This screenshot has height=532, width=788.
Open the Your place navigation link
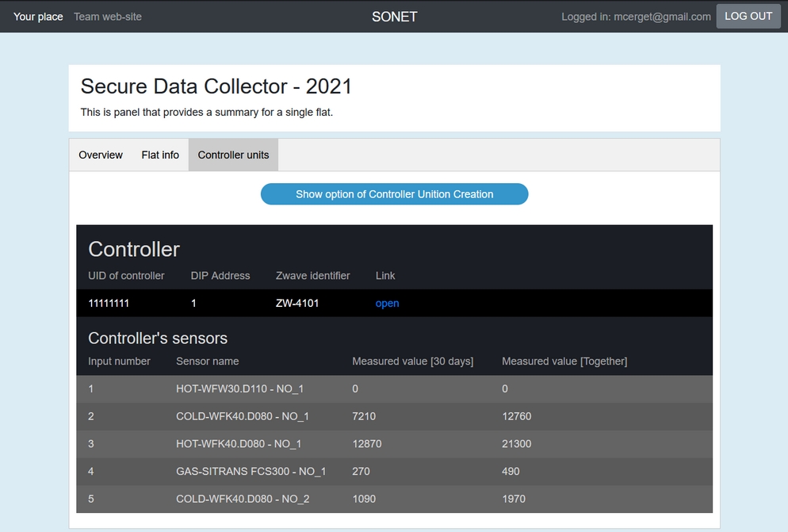pos(38,17)
